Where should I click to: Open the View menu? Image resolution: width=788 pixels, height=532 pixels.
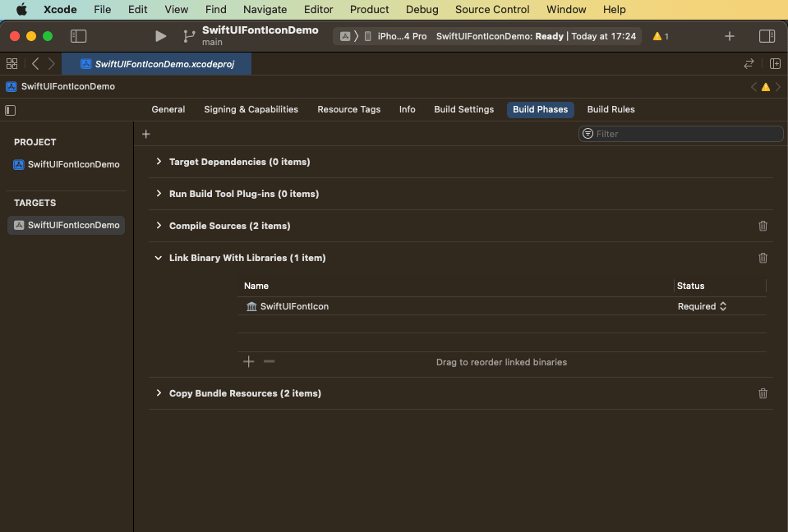coord(177,10)
